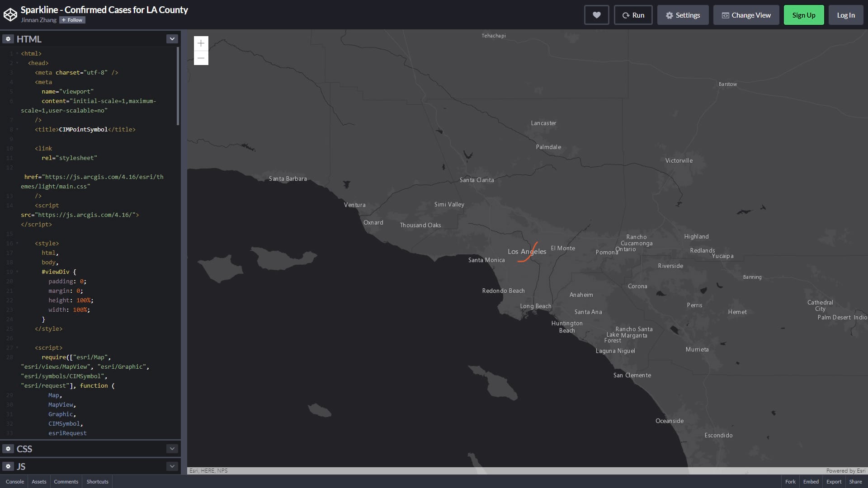868x488 pixels.
Task: Click the orange sparkline on Los Angeles
Action: coord(528,252)
